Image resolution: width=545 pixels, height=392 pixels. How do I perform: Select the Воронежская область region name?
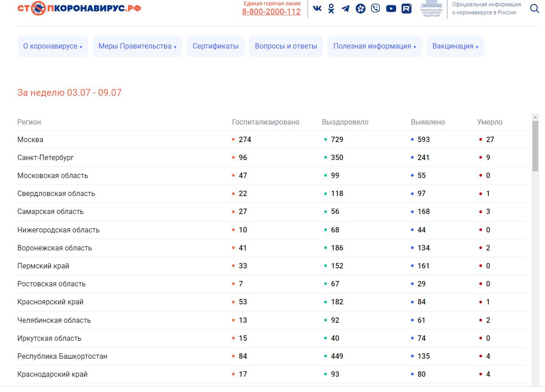(54, 248)
